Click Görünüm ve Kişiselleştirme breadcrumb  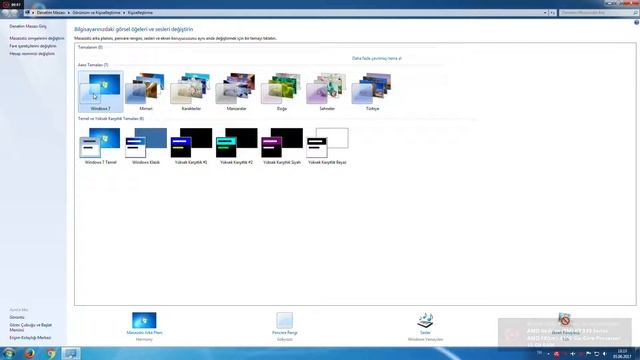pyautogui.click(x=96, y=13)
